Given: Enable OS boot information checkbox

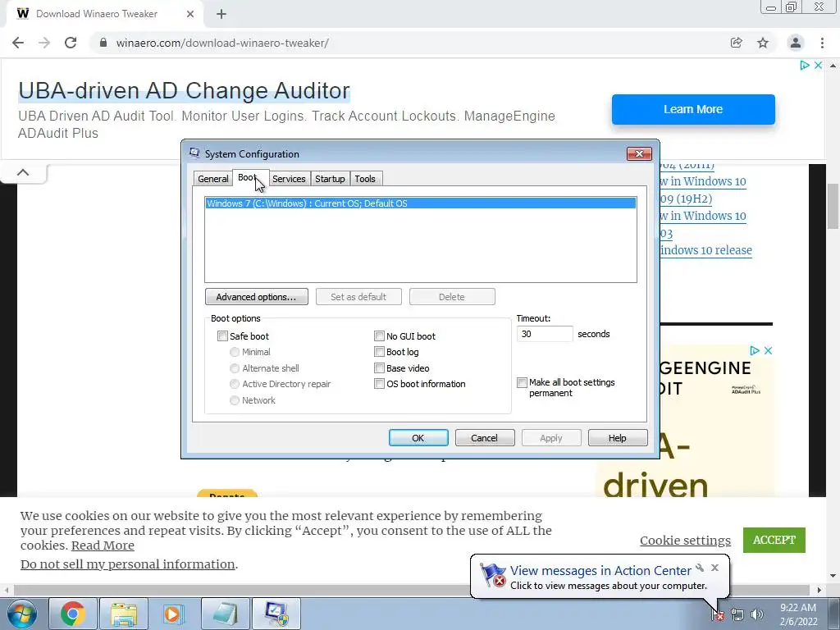Looking at the screenshot, I should click(379, 384).
